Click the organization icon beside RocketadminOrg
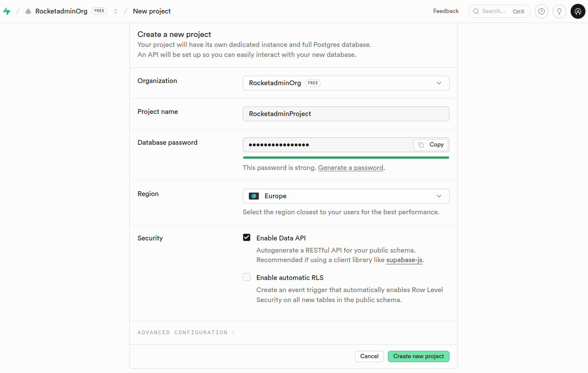The width and height of the screenshot is (588, 373). tap(28, 11)
